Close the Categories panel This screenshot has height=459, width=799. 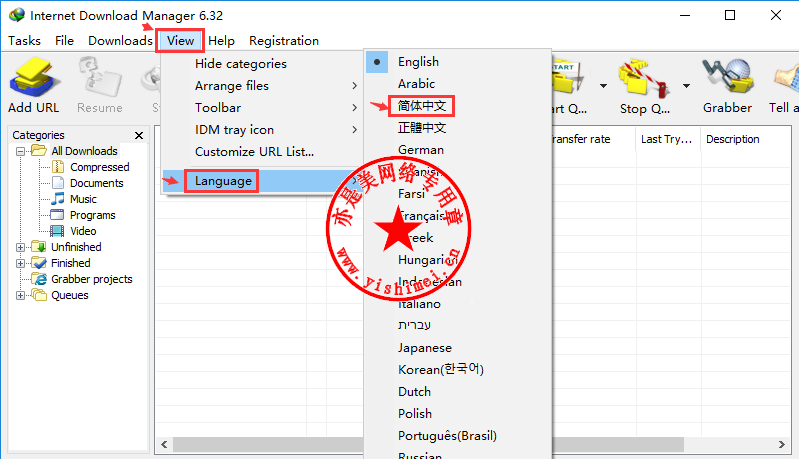tap(139, 136)
